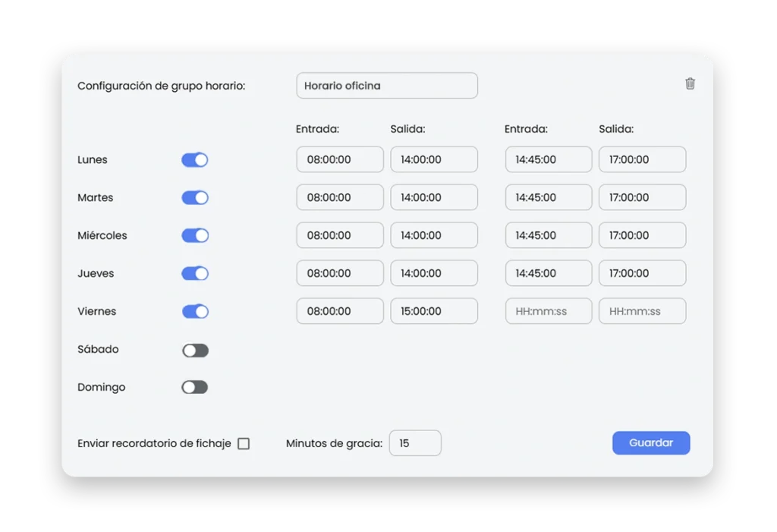Click Viernes first Salida 15:00:00 field
This screenshot has width=777, height=532.
pyautogui.click(x=434, y=311)
